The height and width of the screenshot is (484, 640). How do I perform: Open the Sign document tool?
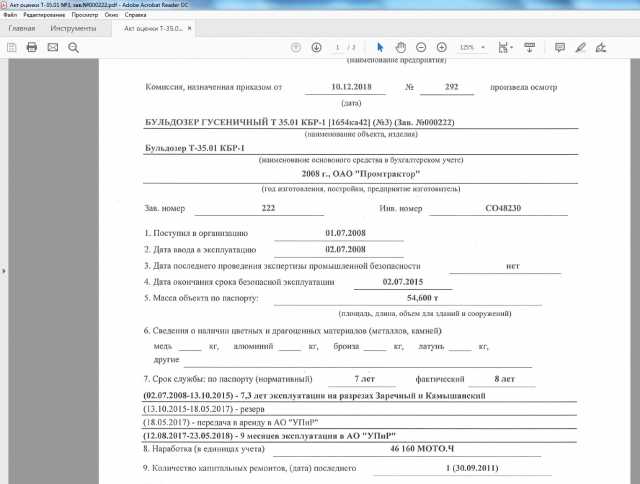(x=601, y=47)
